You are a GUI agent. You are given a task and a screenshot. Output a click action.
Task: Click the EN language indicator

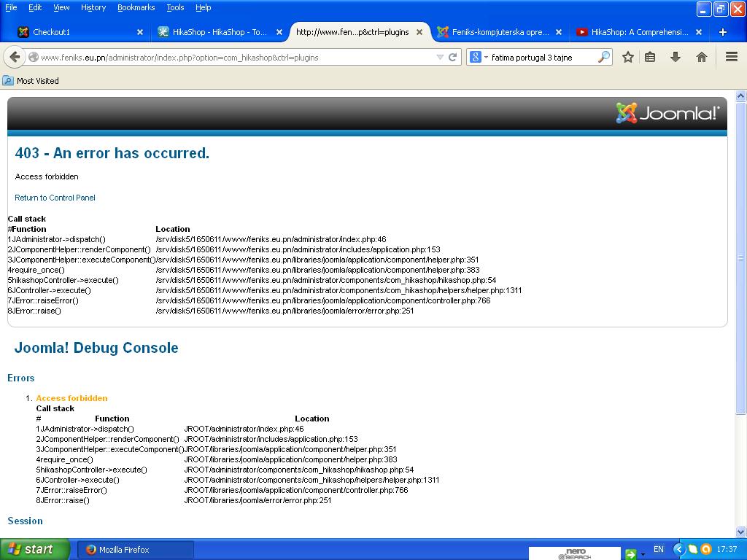tap(659, 550)
